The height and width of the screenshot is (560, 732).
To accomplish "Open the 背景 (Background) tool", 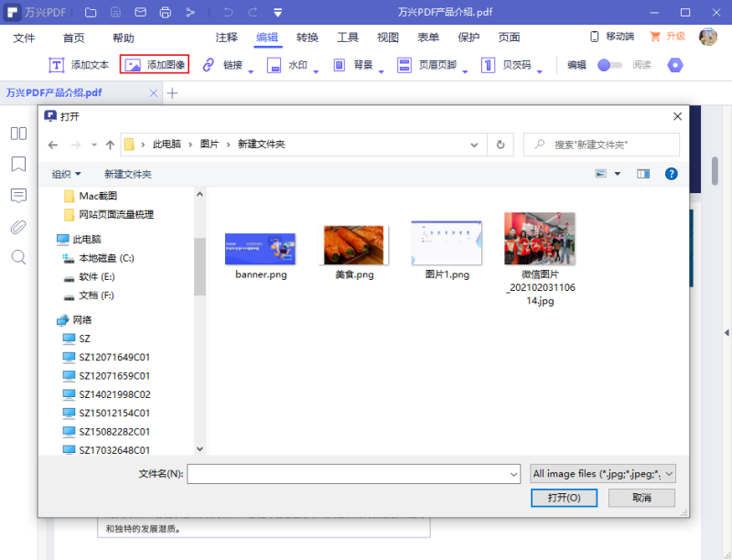I will [x=350, y=65].
